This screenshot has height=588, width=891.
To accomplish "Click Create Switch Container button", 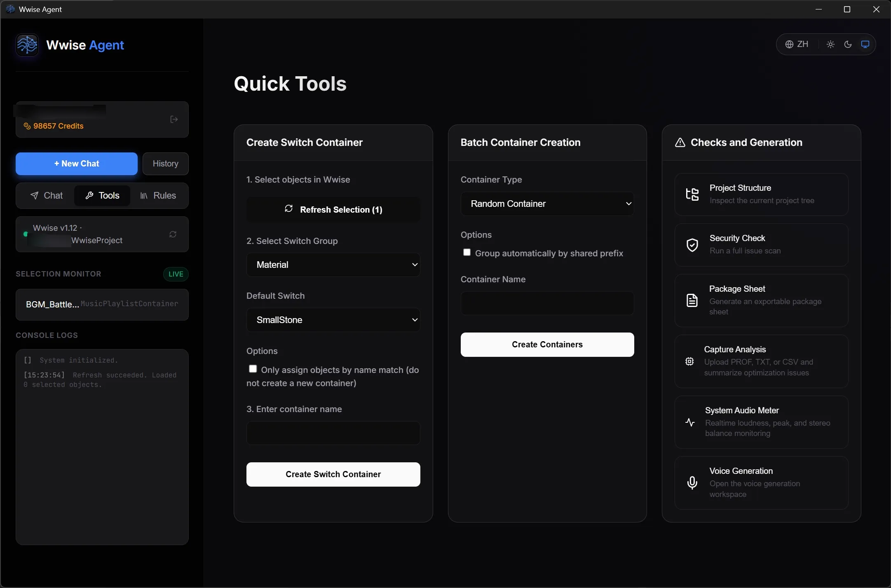I will click(333, 474).
